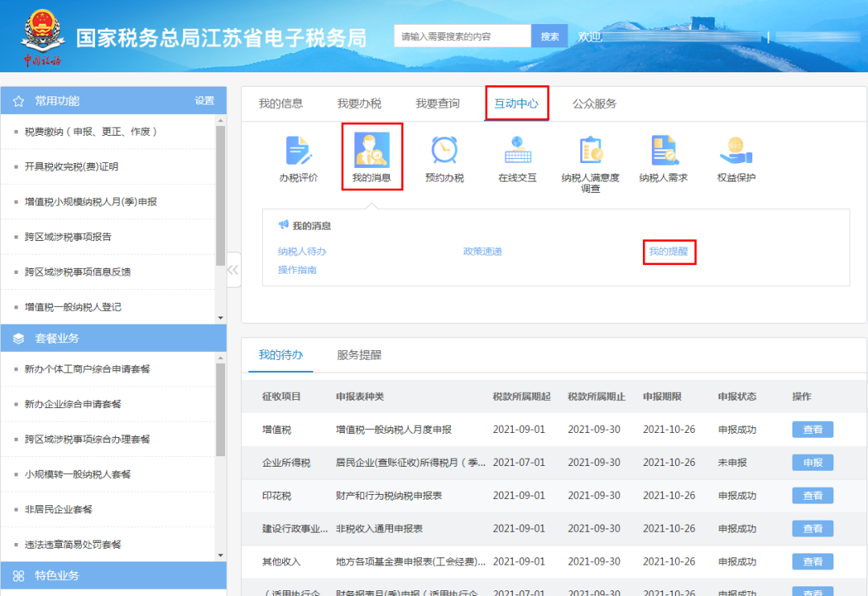Click the layers icon beside 套餐业务
Viewport: 868px width, 596px height.
(x=18, y=339)
